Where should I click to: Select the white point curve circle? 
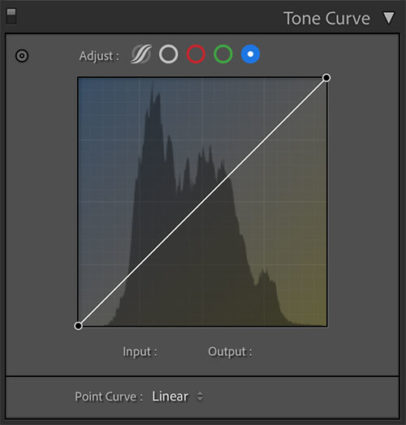tap(168, 54)
